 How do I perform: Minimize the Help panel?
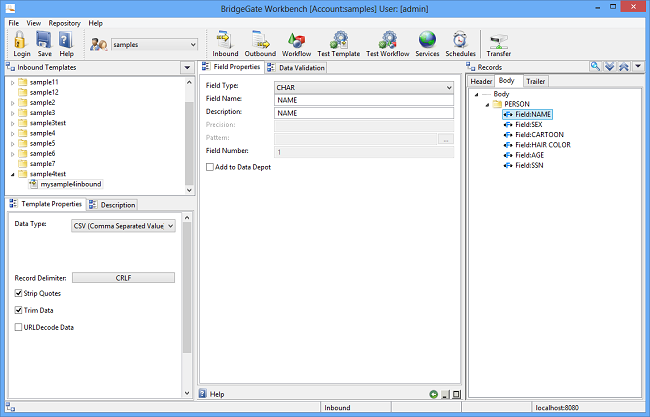[445, 395]
